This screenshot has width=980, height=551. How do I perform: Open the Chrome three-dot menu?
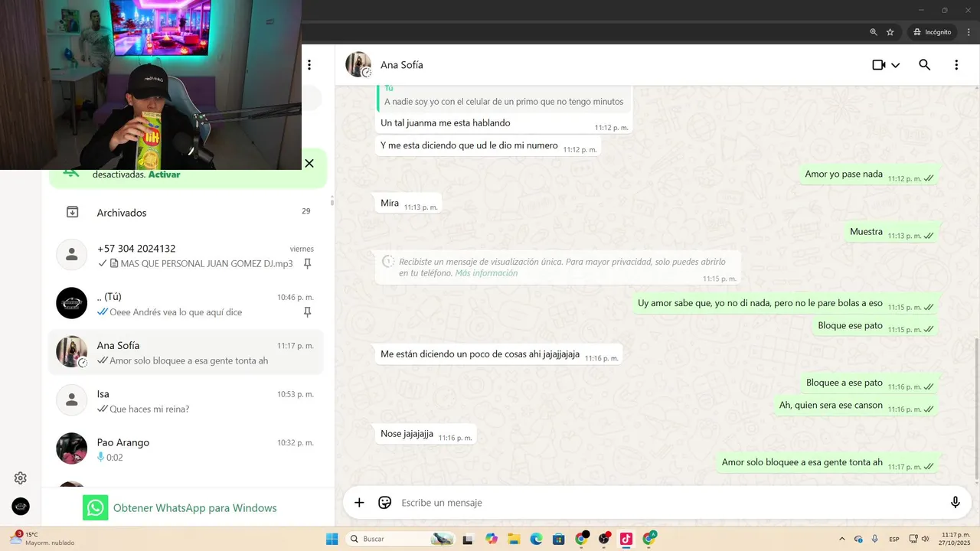coord(969,32)
